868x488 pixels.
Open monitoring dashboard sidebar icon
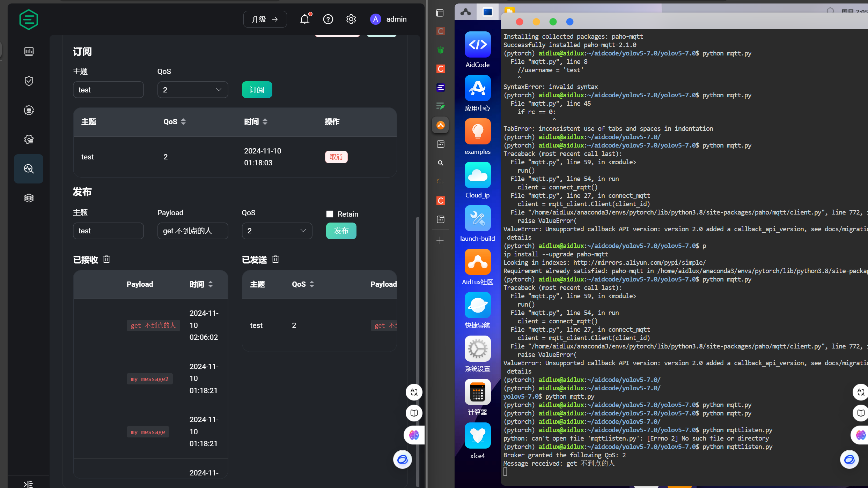(x=29, y=52)
